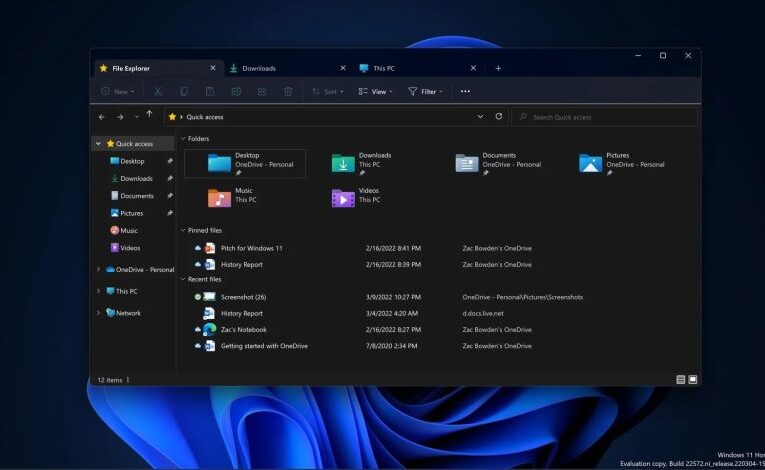The width and height of the screenshot is (765, 470).
Task: Click the 7/8/2020 2:34 PM date
Action: (391, 346)
